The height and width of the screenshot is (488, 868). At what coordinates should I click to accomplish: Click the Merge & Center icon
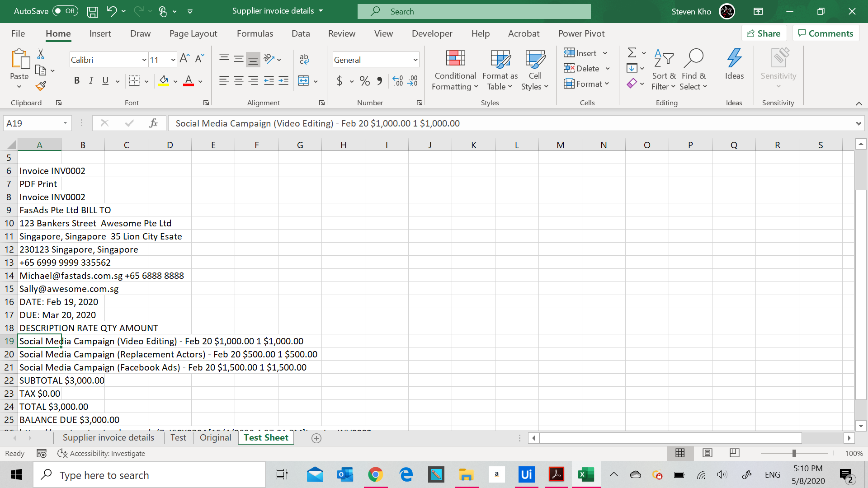(304, 81)
